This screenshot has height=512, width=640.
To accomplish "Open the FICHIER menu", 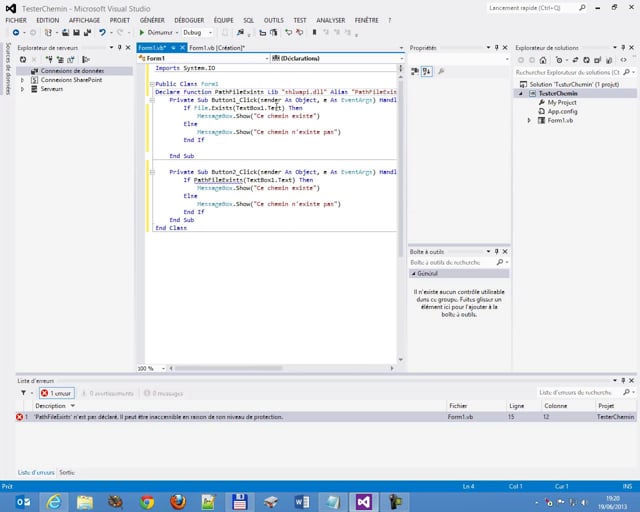I will 16,20.
